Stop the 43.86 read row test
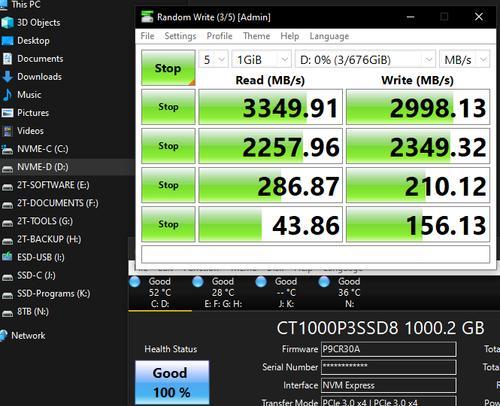 (168, 224)
